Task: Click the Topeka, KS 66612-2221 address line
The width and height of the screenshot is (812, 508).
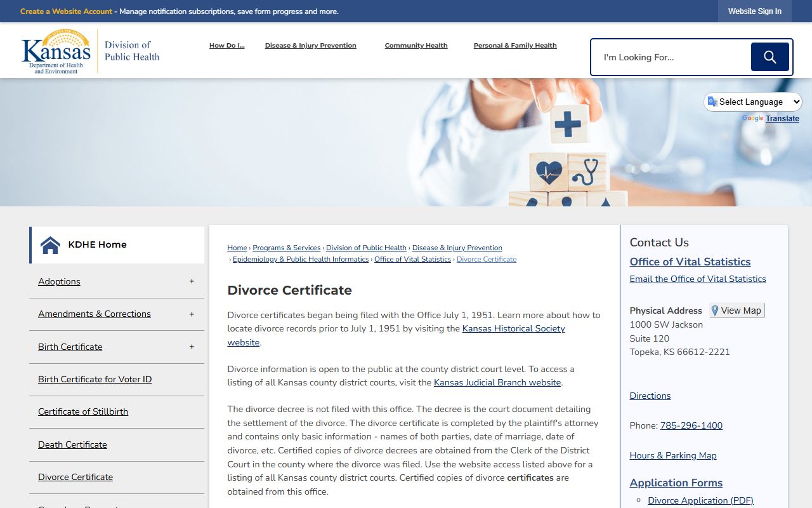Action: click(680, 352)
